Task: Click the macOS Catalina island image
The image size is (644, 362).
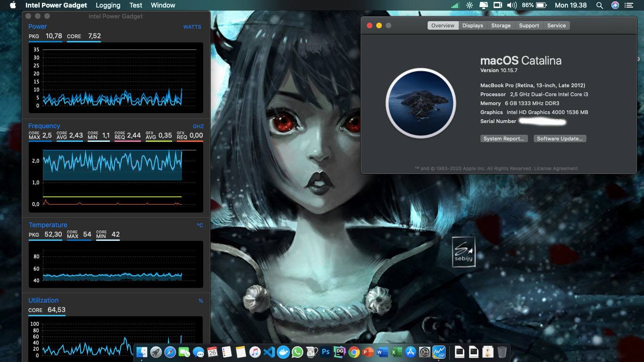Action: pos(421,103)
